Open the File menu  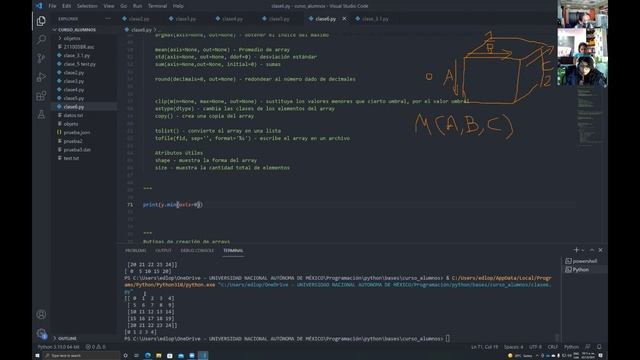(53, 6)
